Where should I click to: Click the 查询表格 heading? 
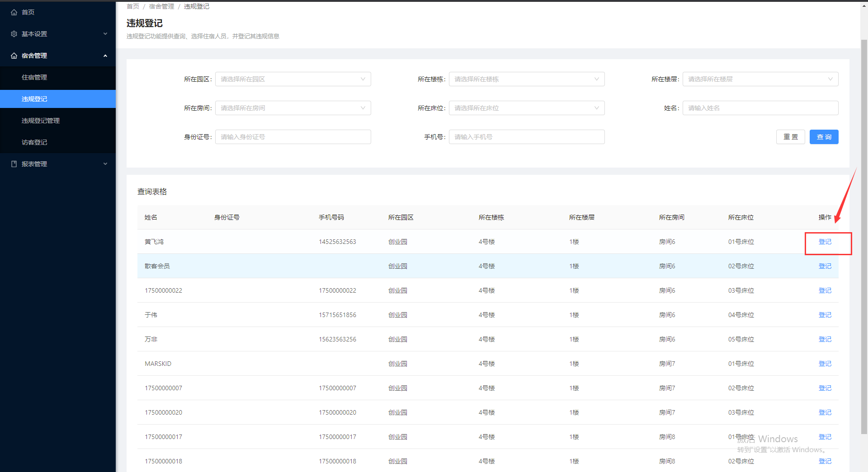[x=152, y=192]
